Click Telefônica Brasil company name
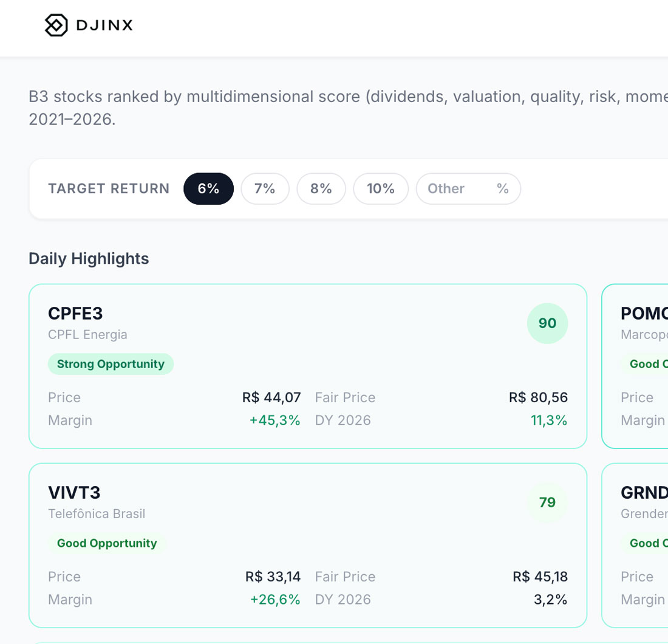The image size is (668, 644). [x=97, y=513]
